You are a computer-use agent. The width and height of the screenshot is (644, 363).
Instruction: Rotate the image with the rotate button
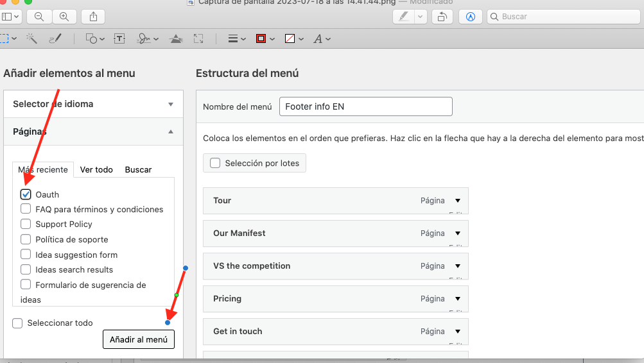(x=442, y=17)
